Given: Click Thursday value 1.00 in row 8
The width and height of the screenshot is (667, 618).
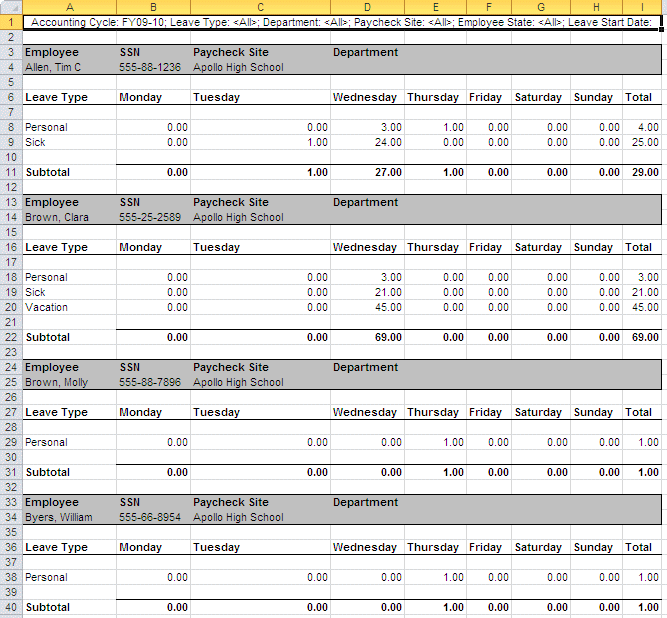Looking at the screenshot, I should coord(453,127).
